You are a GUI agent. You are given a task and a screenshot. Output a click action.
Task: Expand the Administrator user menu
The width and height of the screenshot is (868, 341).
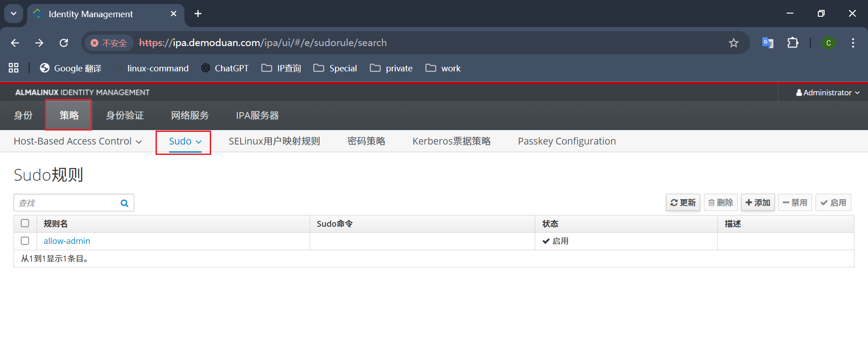[x=828, y=93]
